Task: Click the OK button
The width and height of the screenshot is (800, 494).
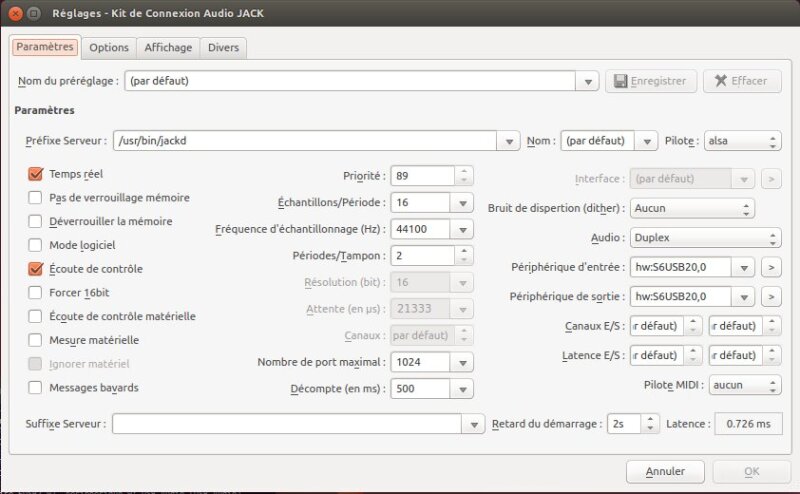Action: click(752, 472)
